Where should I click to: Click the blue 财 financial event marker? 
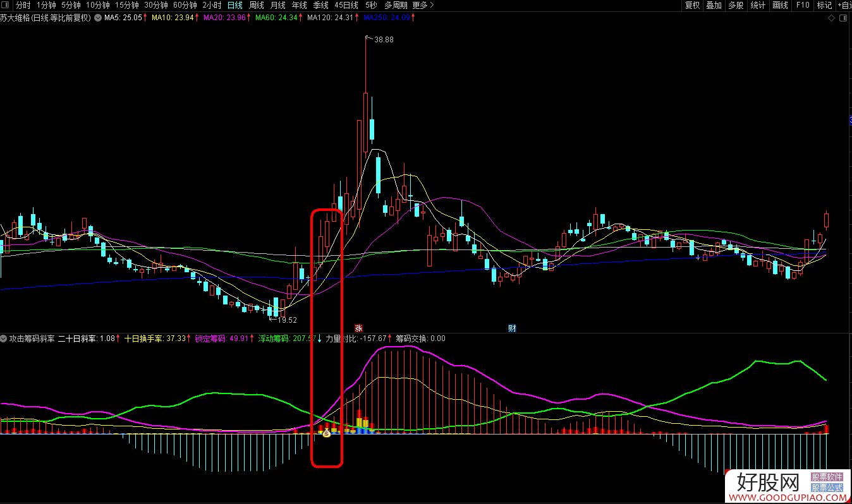[x=512, y=328]
